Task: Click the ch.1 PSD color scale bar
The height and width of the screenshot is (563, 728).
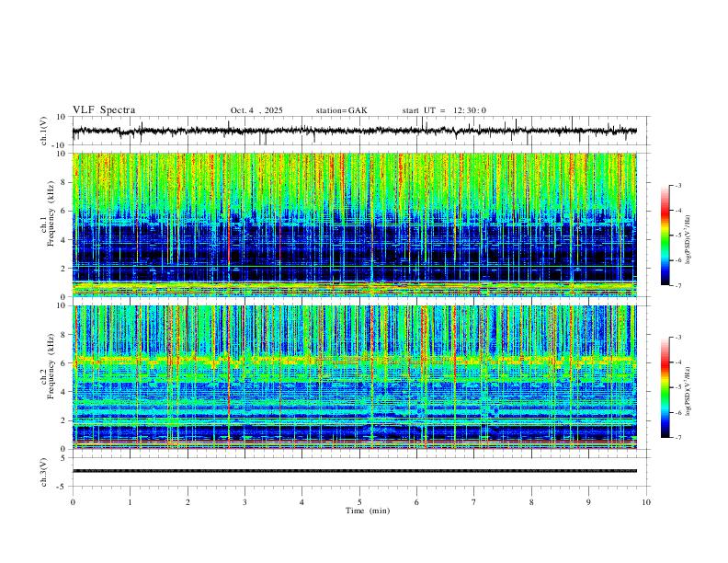Action: [x=665, y=236]
